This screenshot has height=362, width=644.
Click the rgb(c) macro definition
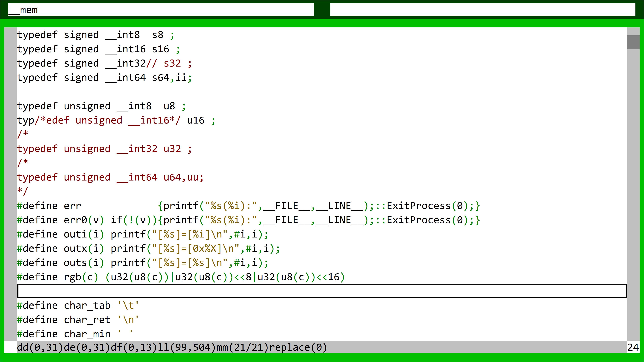tap(81, 277)
